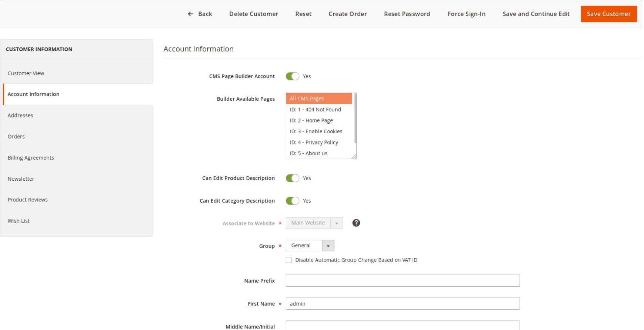Click the Back arrow button

[x=200, y=14]
